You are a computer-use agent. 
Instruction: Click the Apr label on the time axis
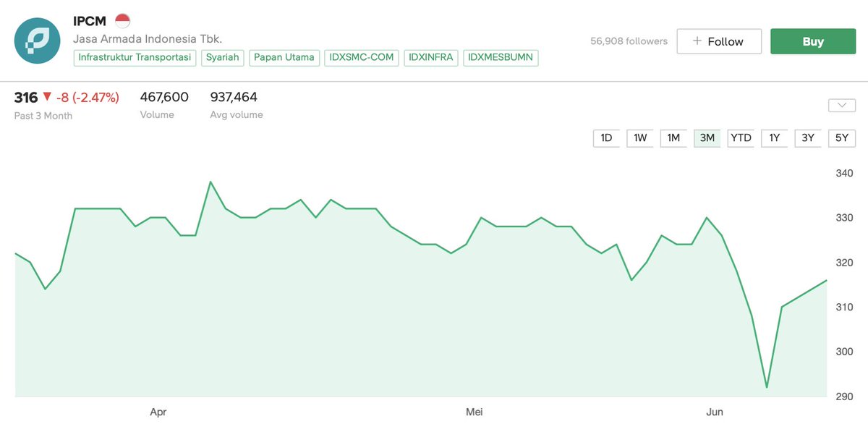(158, 412)
